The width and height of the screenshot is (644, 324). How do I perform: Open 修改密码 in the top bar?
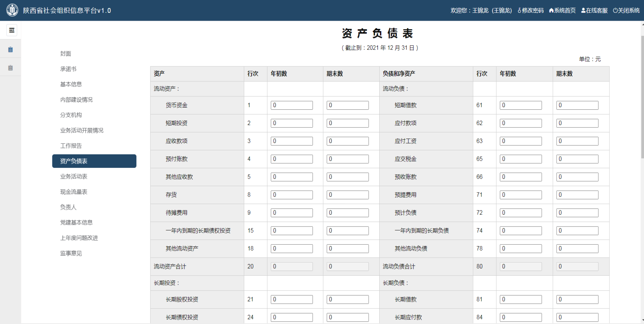pyautogui.click(x=531, y=10)
